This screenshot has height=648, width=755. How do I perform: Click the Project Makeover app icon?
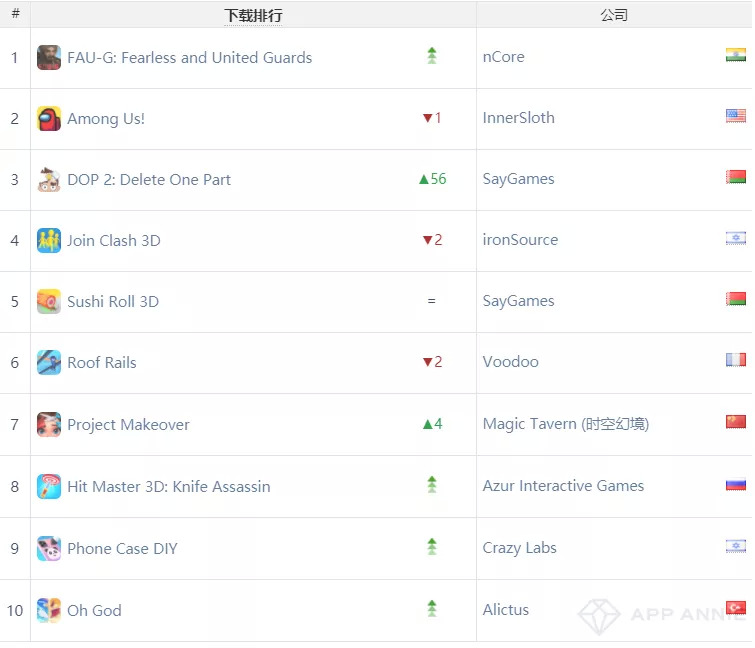pyautogui.click(x=49, y=424)
